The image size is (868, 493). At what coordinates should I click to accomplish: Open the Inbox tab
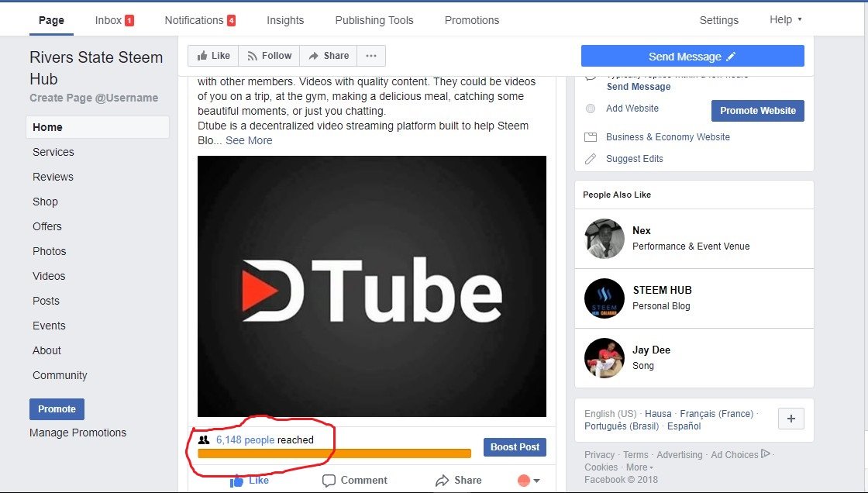click(x=114, y=20)
